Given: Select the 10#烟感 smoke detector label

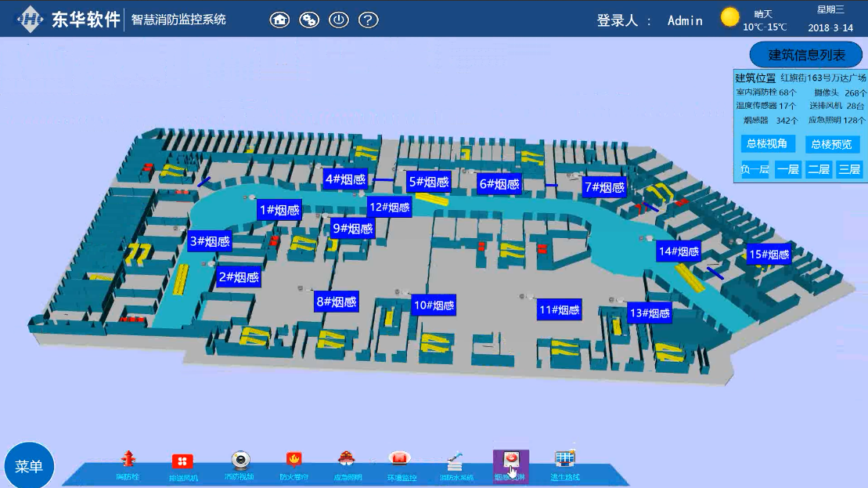Looking at the screenshot, I should point(434,305).
